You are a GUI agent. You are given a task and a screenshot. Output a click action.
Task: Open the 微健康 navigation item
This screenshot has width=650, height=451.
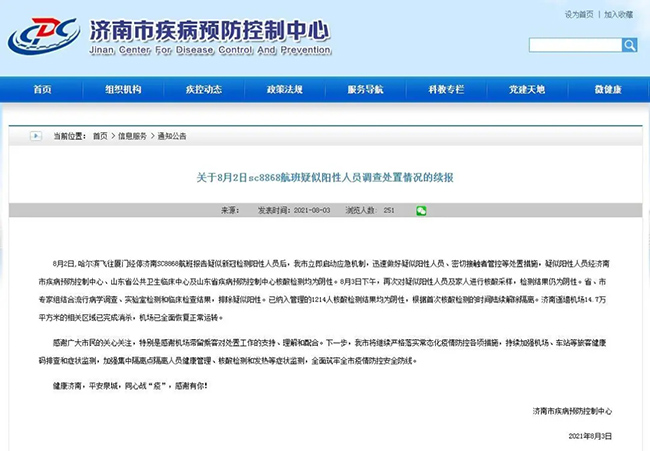607,90
